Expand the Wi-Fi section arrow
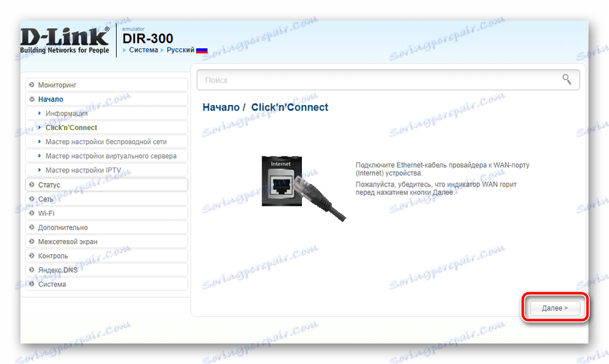Viewport: 609px width, 364px height. [x=32, y=213]
